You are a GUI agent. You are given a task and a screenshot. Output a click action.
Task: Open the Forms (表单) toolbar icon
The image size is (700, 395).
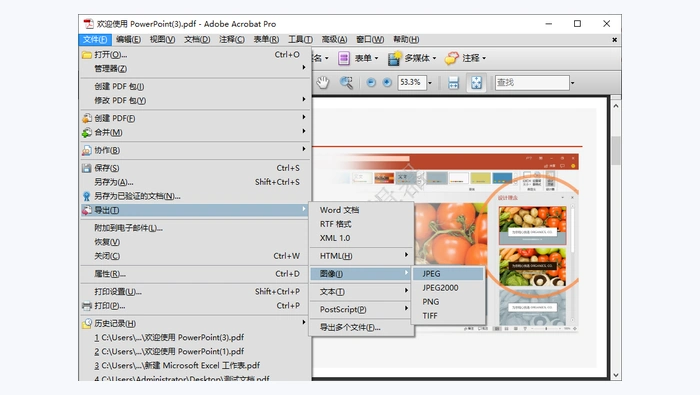(344, 58)
